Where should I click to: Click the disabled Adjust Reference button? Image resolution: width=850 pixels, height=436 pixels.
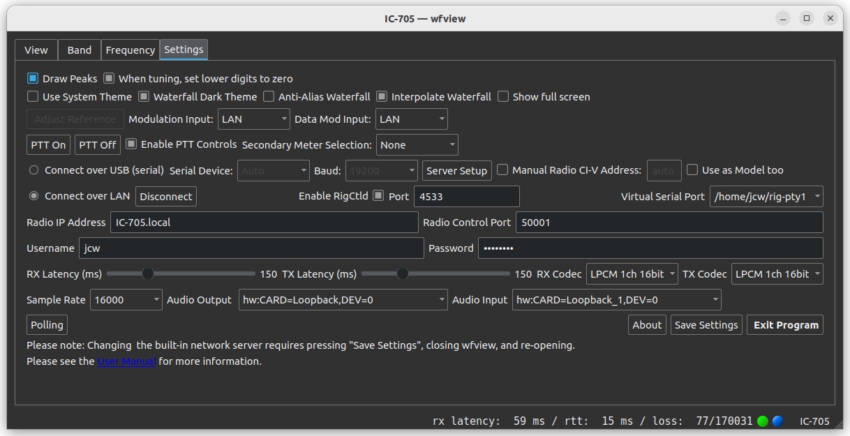point(75,119)
